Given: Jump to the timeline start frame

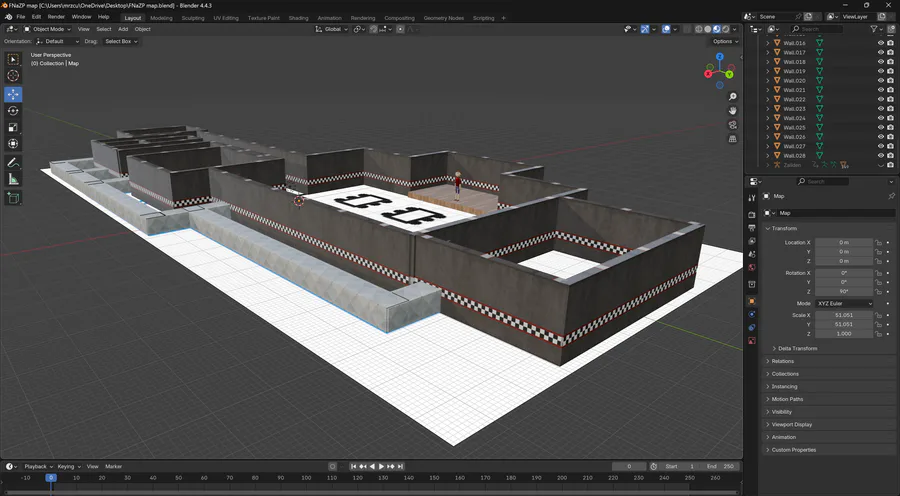Looking at the screenshot, I should coord(354,466).
